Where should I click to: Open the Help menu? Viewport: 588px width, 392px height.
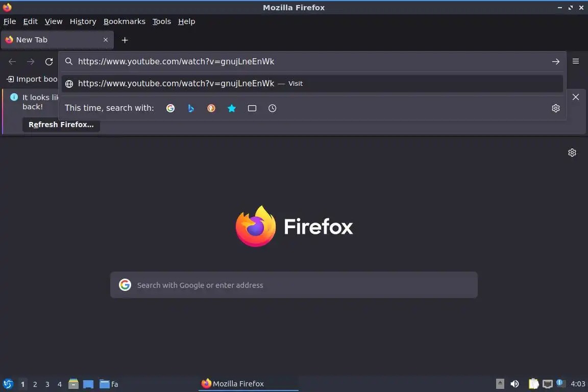(186, 22)
